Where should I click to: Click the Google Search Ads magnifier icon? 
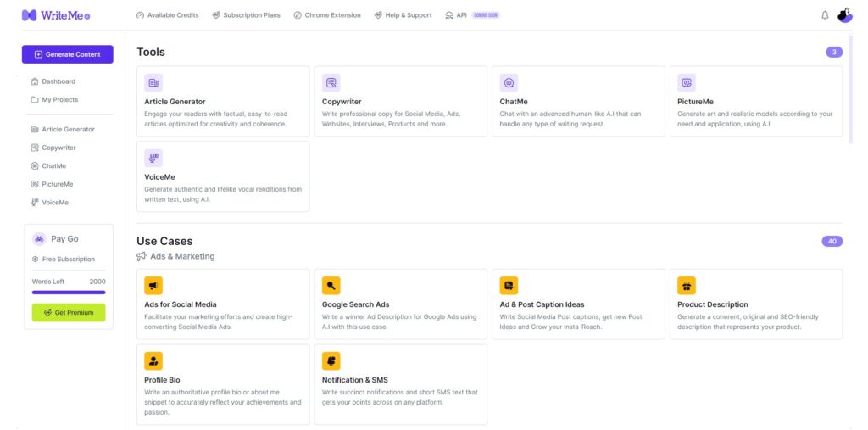331,285
